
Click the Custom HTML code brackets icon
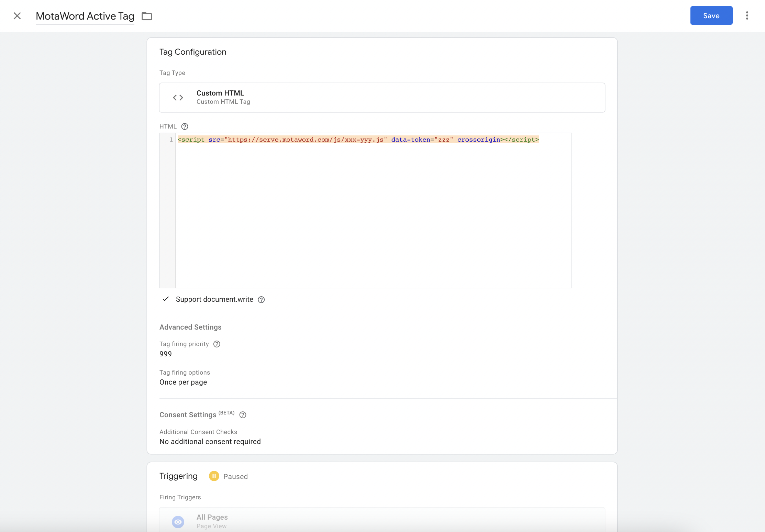pyautogui.click(x=178, y=98)
